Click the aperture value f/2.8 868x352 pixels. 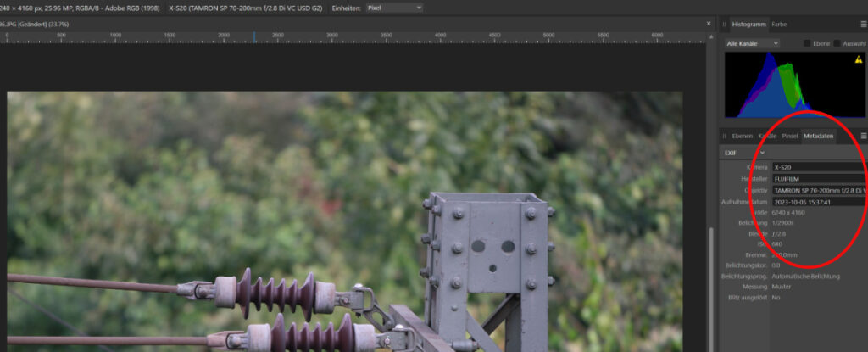pos(778,233)
